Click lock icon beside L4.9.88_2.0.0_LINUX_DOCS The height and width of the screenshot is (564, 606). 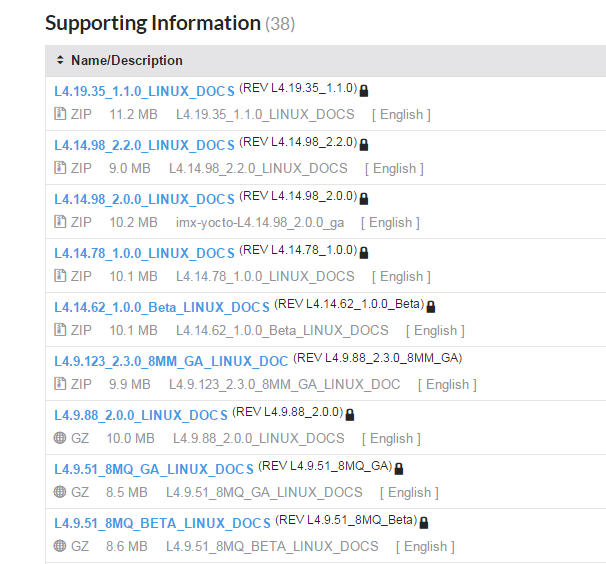(x=350, y=414)
